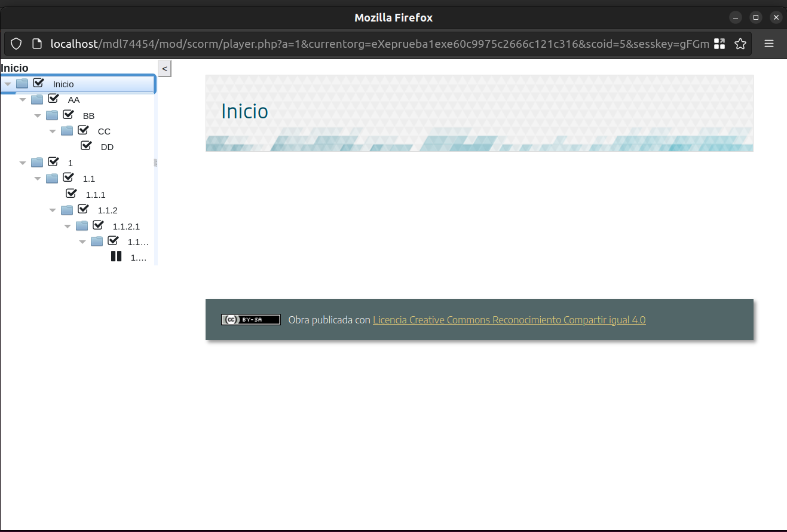This screenshot has height=532, width=787.
Task: Open the BB item in the tree
Action: (x=88, y=116)
